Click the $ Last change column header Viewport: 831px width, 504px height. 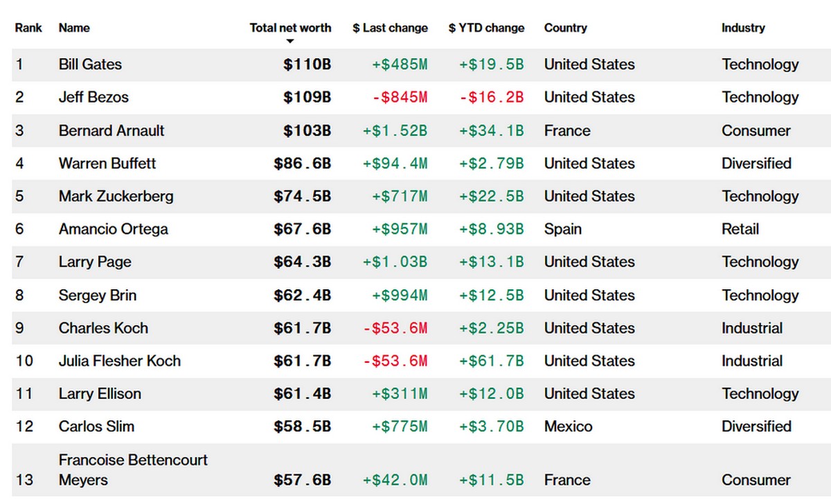pos(390,28)
